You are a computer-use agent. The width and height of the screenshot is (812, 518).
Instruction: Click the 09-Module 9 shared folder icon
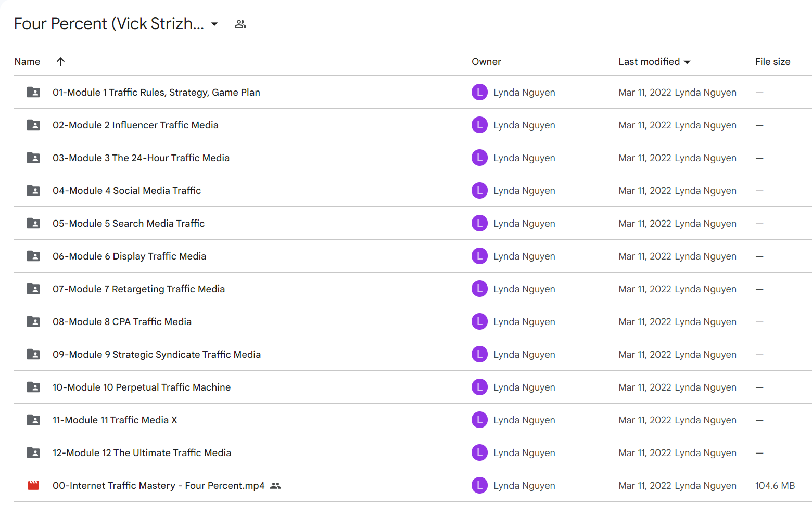33,354
